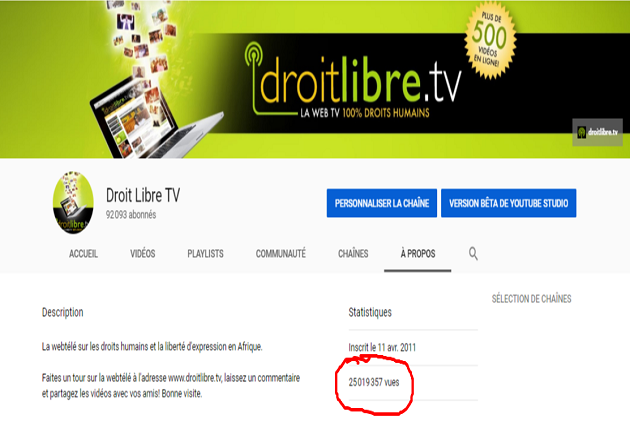Open the Playlists tab
This screenshot has height=421, width=630.
click(205, 254)
